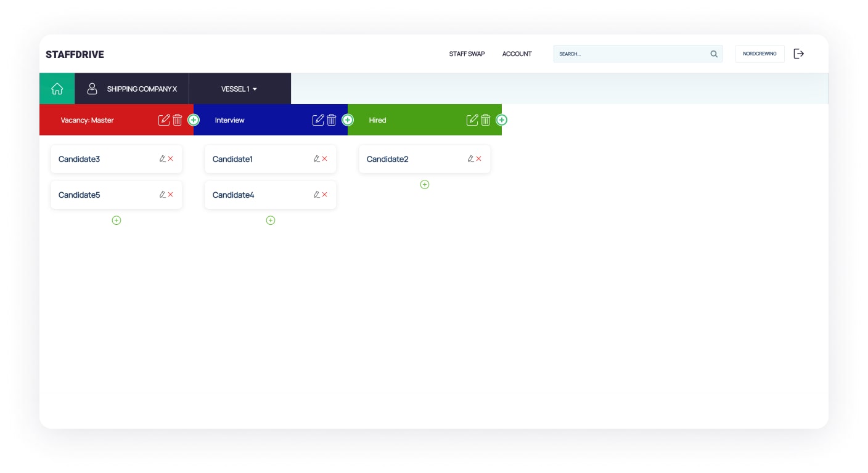Click the Nordcrewing button
This screenshot has width=868, height=473.
click(759, 54)
